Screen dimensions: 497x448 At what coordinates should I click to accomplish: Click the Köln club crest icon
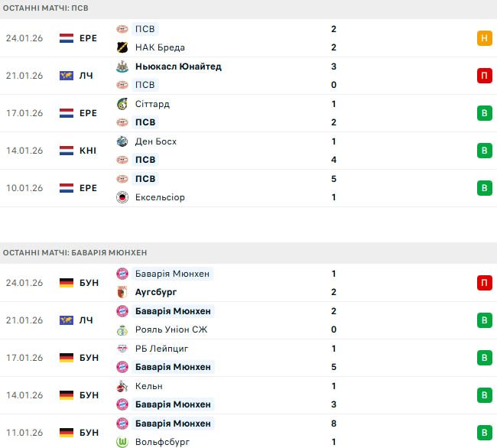(x=122, y=386)
